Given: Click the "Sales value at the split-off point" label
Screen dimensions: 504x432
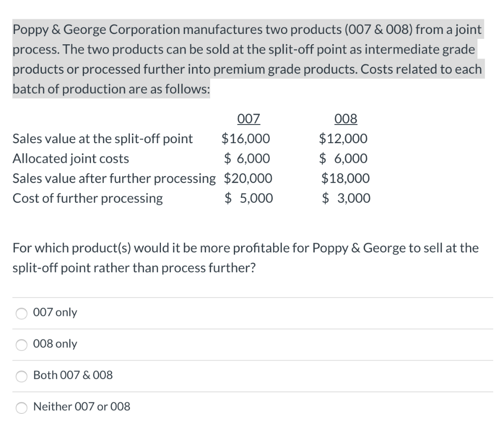Looking at the screenshot, I should [x=102, y=139].
